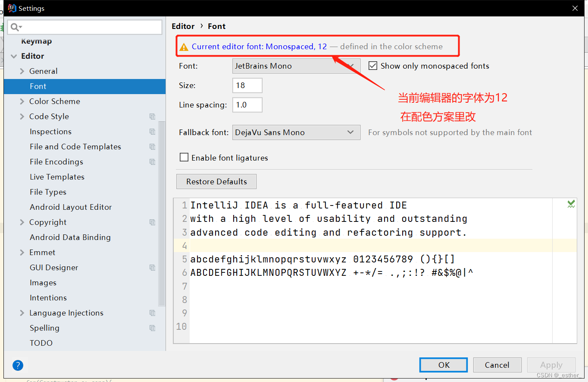Click the OK button
The height and width of the screenshot is (382, 588).
click(444, 365)
